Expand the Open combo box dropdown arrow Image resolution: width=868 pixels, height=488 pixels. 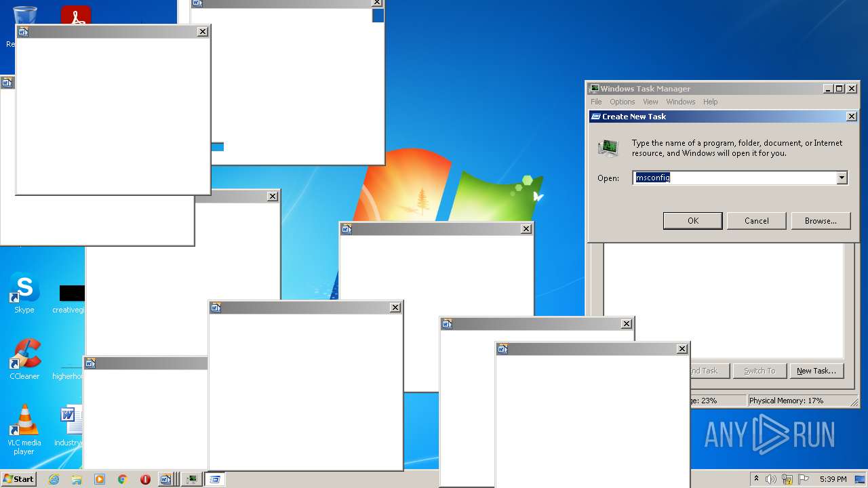coord(842,178)
